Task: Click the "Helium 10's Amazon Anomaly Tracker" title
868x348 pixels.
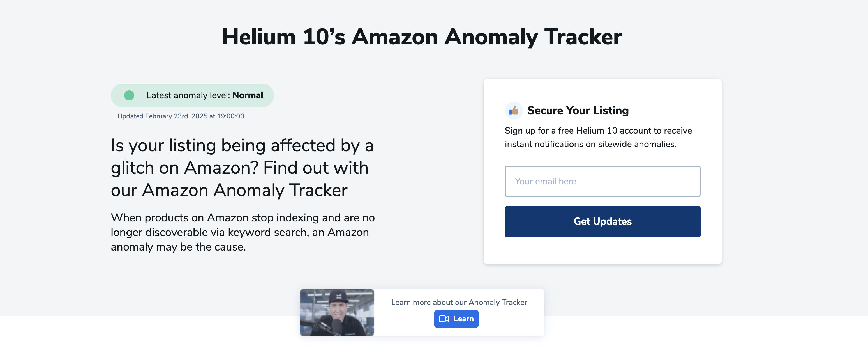Action: pos(422,37)
